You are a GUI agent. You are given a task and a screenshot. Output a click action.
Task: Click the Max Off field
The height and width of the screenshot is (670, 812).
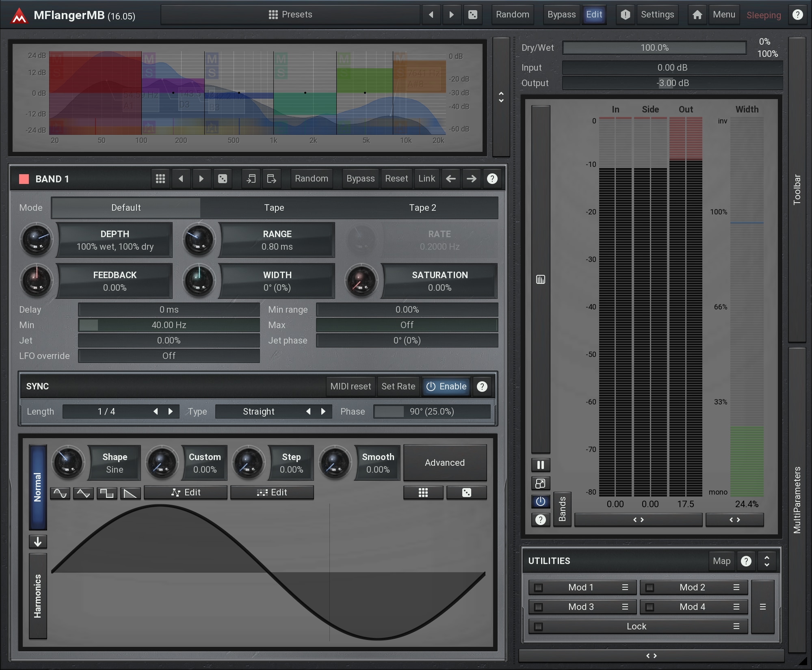(407, 325)
